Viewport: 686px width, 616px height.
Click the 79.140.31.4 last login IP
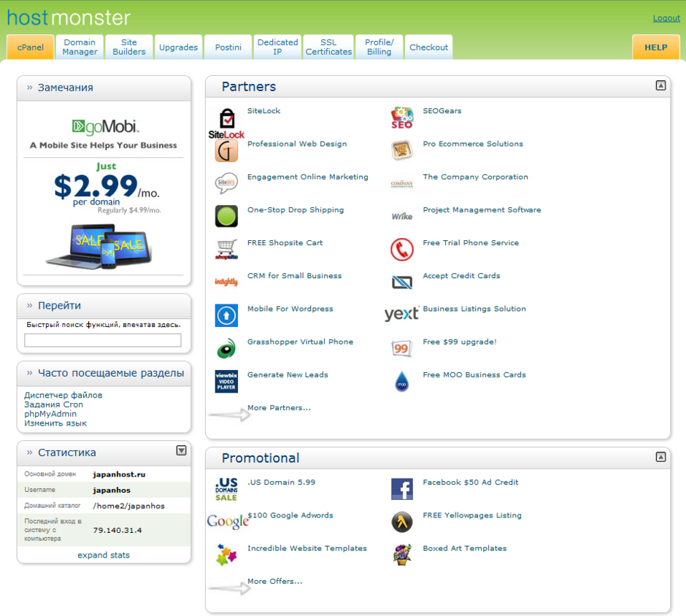tap(117, 531)
